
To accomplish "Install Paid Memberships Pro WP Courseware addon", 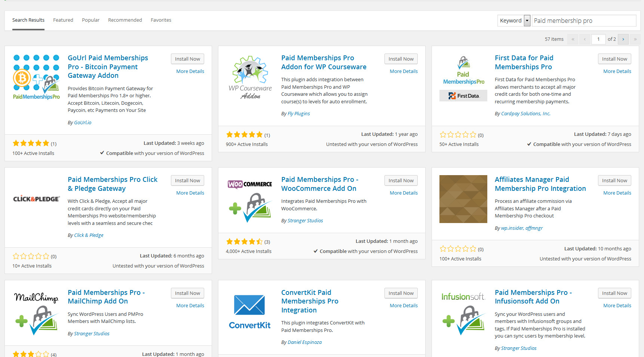I will [x=401, y=59].
